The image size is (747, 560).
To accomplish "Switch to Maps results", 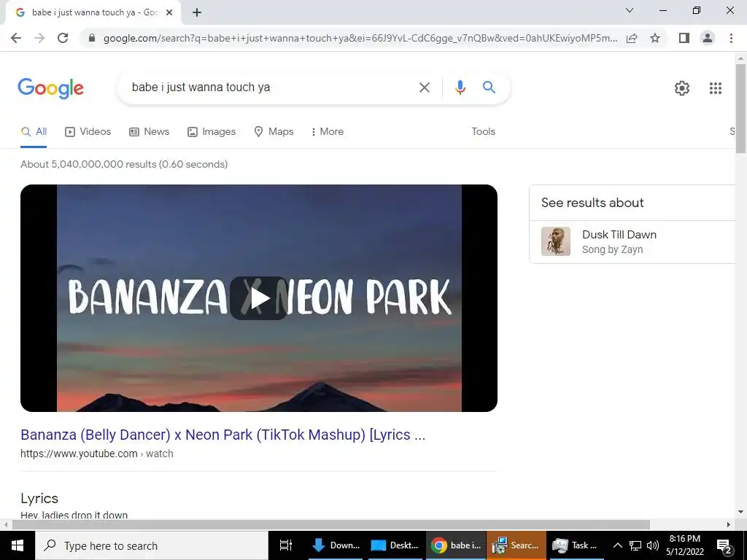I will coord(274,132).
